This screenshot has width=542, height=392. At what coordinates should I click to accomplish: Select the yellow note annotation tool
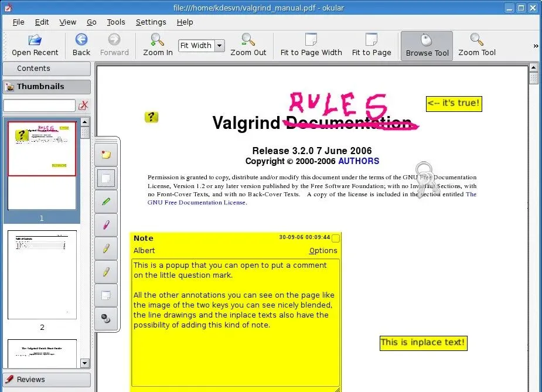coord(106,155)
